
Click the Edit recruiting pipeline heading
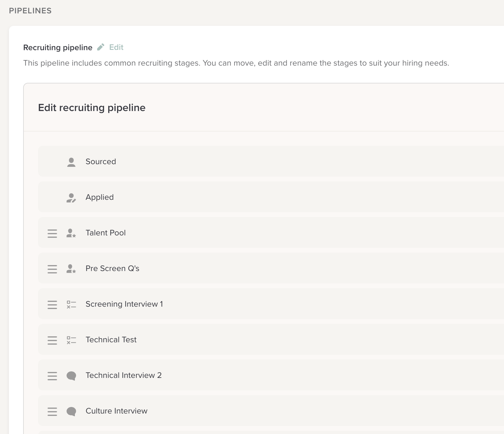click(x=92, y=108)
